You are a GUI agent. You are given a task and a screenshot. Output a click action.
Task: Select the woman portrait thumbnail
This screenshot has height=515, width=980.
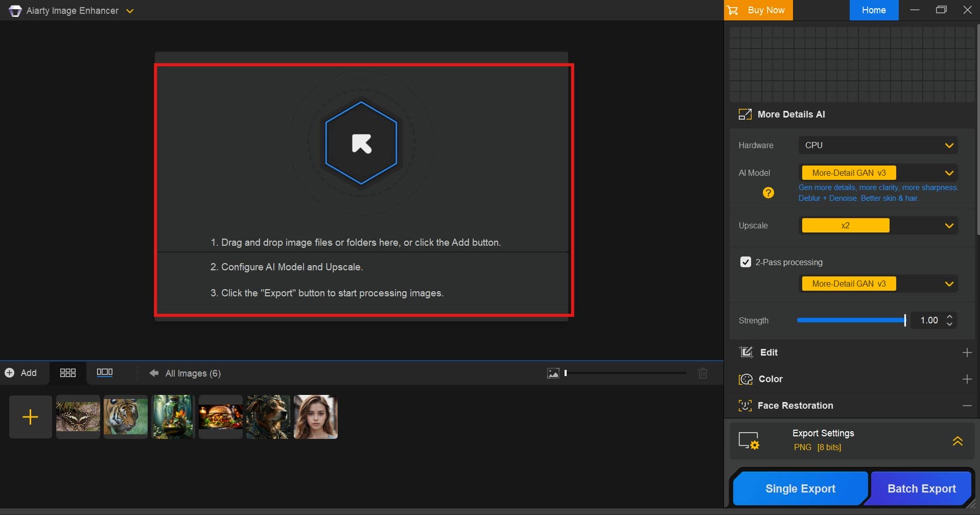(316, 417)
